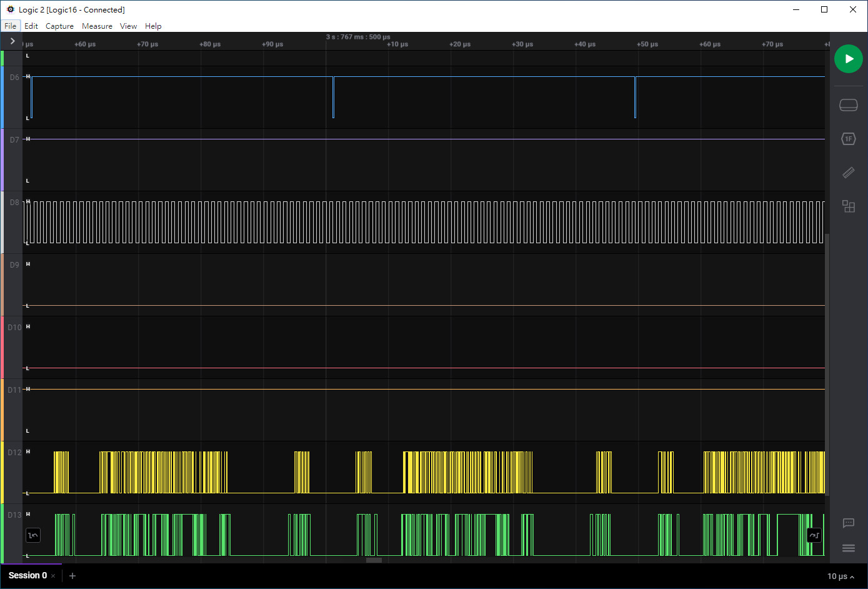Screen dimensions: 868x589
Task: Open the Analyzers panel (1F icon)
Action: 848,139
